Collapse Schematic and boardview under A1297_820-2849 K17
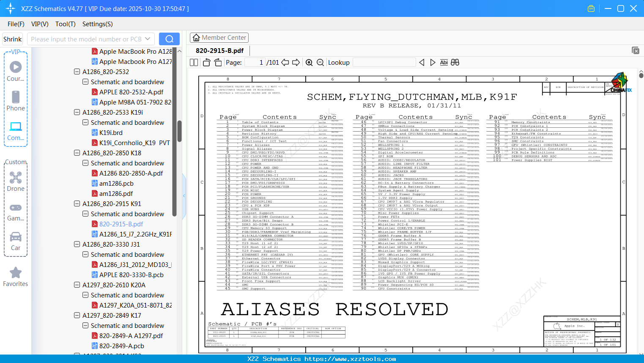 [85, 325]
